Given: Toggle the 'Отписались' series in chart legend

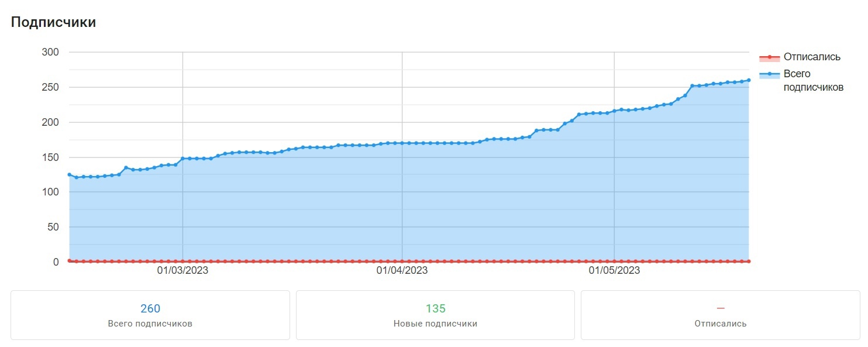Looking at the screenshot, I should point(812,57).
